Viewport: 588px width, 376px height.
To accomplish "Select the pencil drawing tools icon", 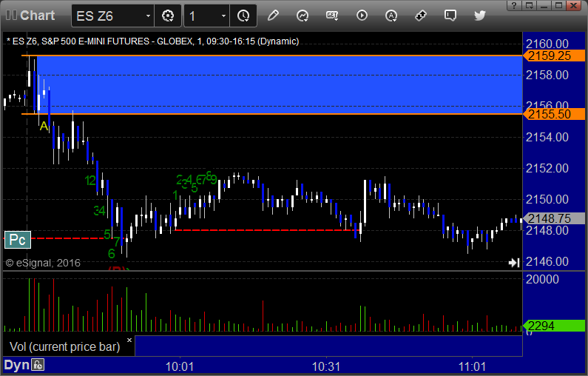I will click(x=273, y=16).
